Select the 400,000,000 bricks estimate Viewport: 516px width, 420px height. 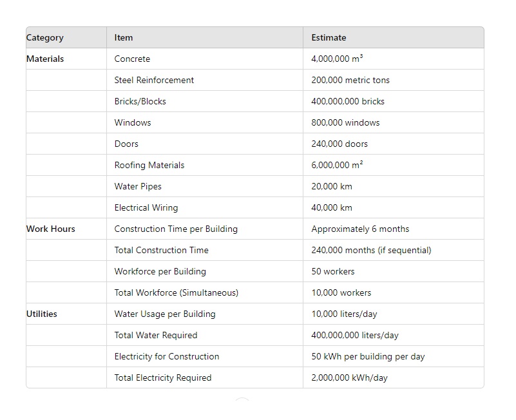pos(348,101)
